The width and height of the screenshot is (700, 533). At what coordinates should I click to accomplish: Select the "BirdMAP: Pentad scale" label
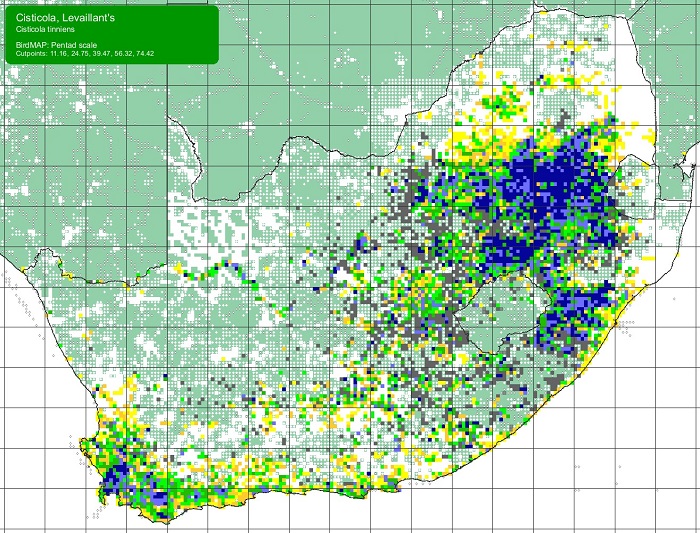(61, 45)
